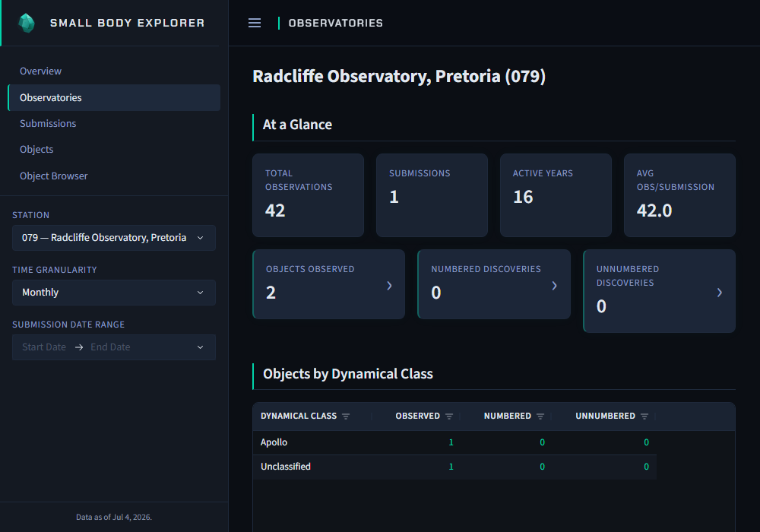Click Data as of Jul 4, 2026 footer
Image resolution: width=760 pixels, height=532 pixels.
click(114, 517)
